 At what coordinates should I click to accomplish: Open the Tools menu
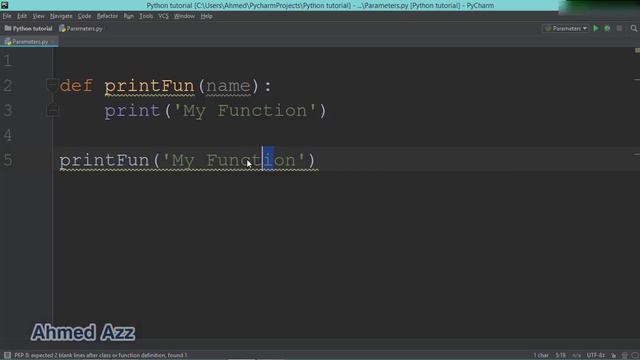146,16
